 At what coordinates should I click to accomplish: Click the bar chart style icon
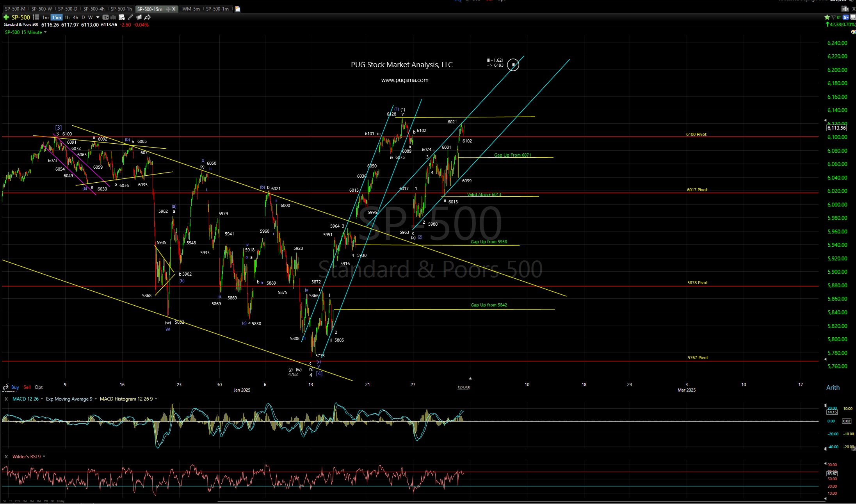[x=113, y=18]
